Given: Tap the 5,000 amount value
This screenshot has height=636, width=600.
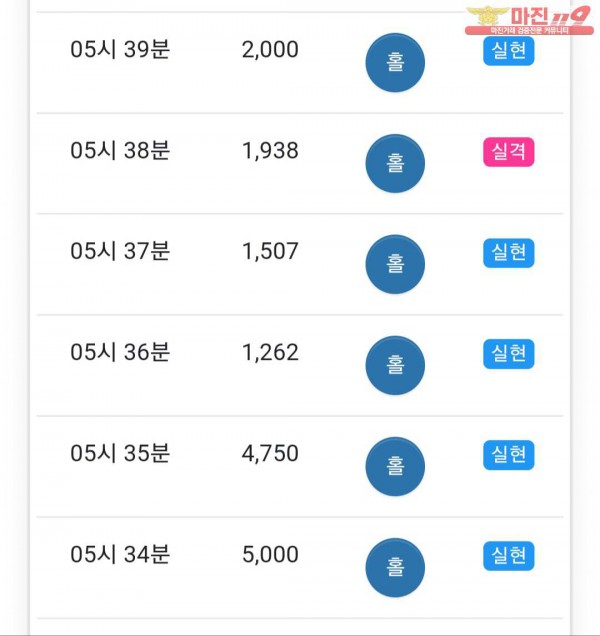Looking at the screenshot, I should click(270, 555).
